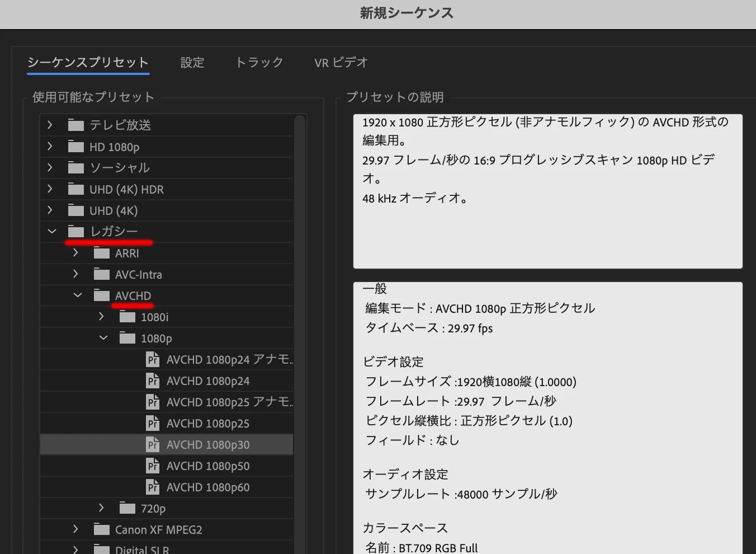
Task: Click preset icon for AVCHD 1080p24
Action: pyautogui.click(x=153, y=381)
